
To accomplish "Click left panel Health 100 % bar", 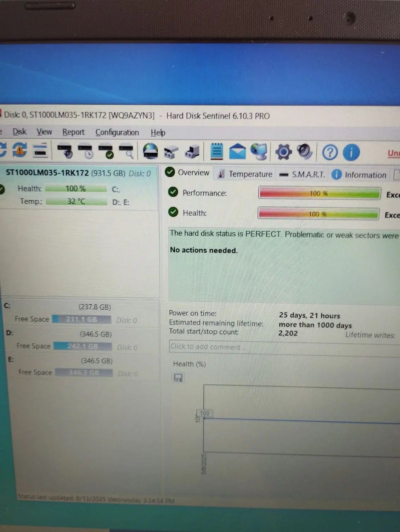I will point(76,189).
